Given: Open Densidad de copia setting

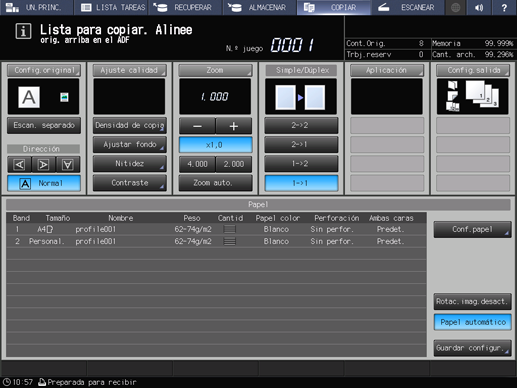Looking at the screenshot, I should coord(129,126).
